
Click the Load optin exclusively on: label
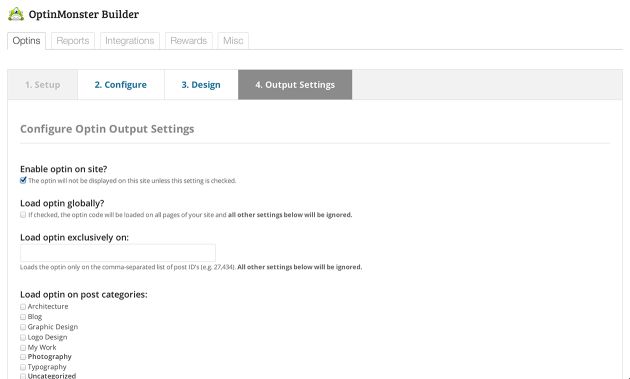74,238
